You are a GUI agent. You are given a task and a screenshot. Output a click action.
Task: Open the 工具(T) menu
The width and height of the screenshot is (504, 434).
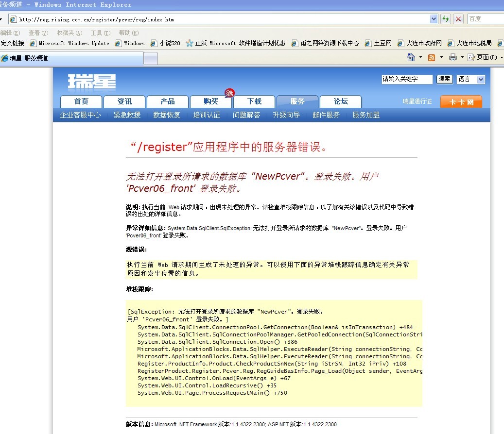coord(100,33)
